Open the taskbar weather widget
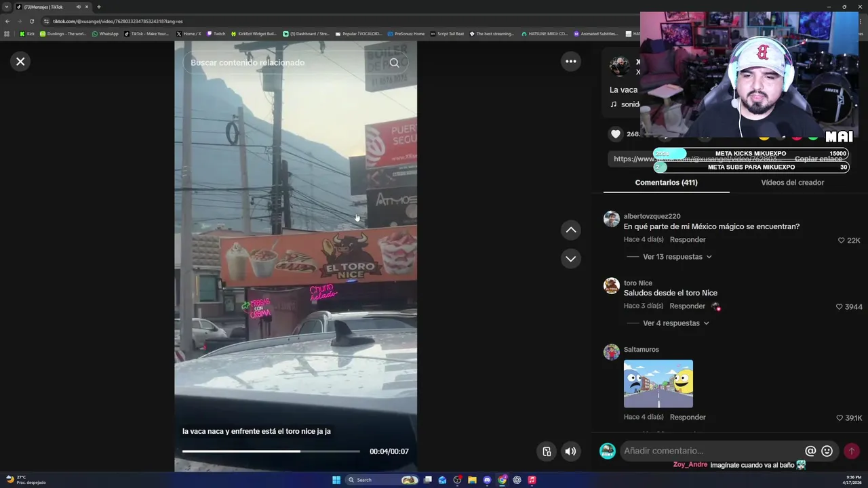 click(x=26, y=480)
